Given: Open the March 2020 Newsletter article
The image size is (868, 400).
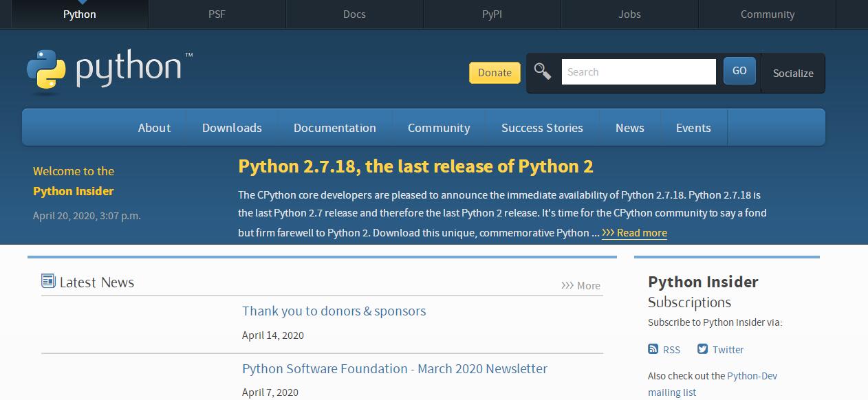Looking at the screenshot, I should click(x=395, y=368).
